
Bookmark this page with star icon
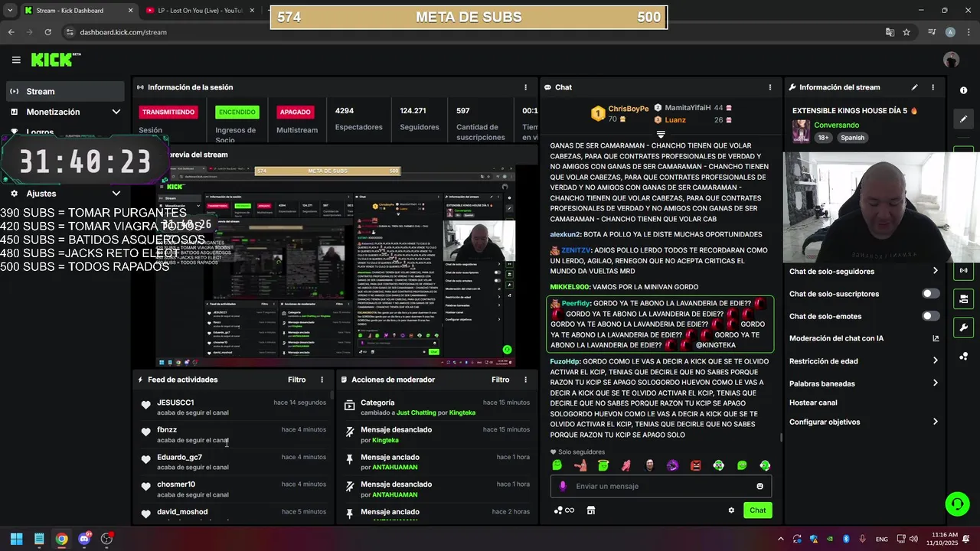pos(906,32)
